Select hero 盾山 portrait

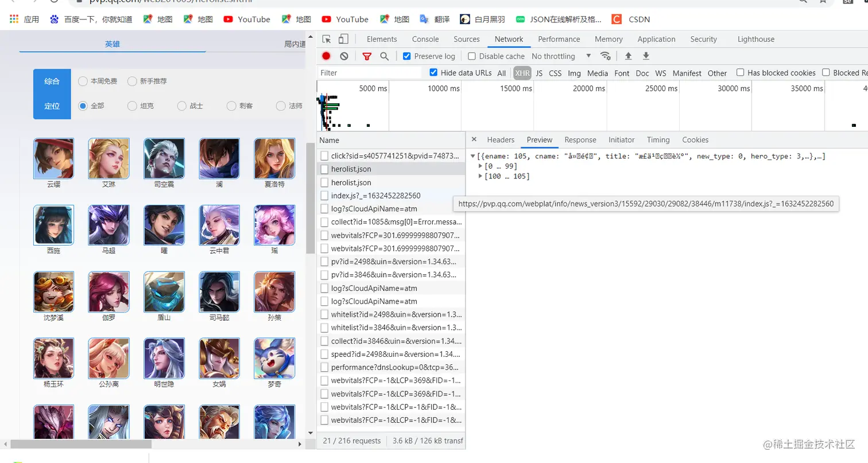tap(164, 291)
